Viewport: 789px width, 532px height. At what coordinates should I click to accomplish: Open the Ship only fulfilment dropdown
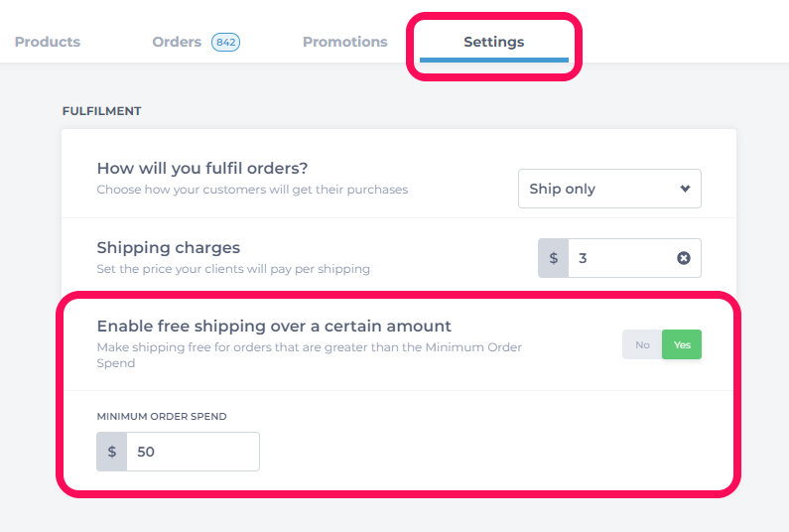point(609,189)
